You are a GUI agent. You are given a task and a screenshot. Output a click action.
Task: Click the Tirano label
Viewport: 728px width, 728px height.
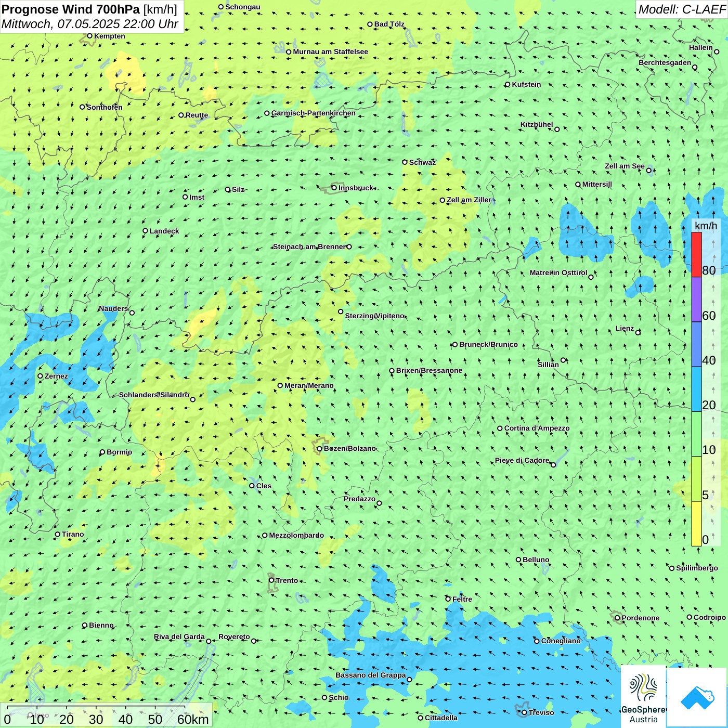73,534
